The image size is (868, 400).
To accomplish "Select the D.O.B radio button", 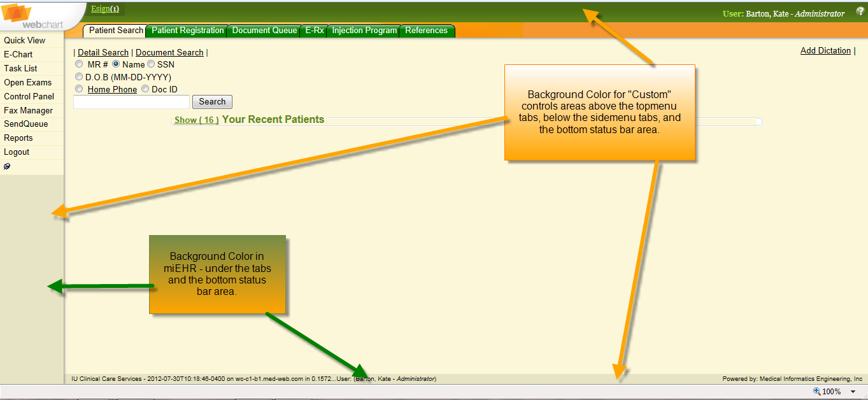I will click(79, 77).
